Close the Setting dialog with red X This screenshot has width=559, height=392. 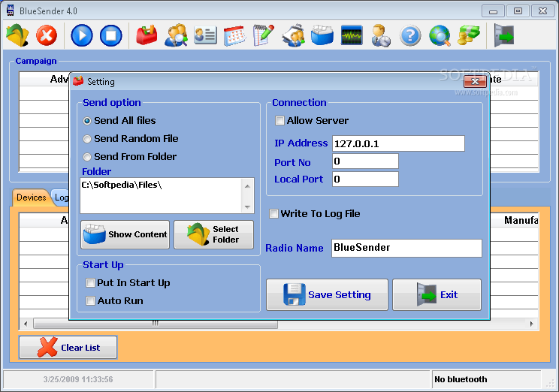[x=475, y=82]
